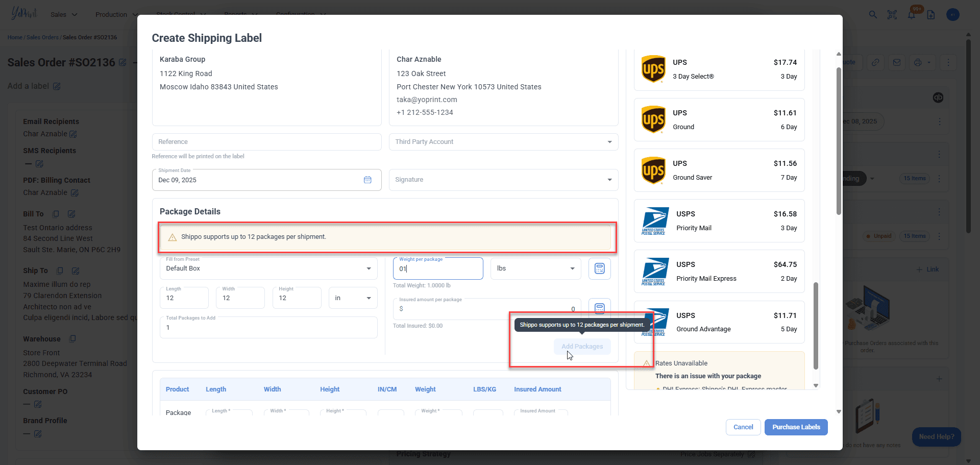Open the Sales menu
Viewport: 980px width, 465px height.
click(x=64, y=14)
